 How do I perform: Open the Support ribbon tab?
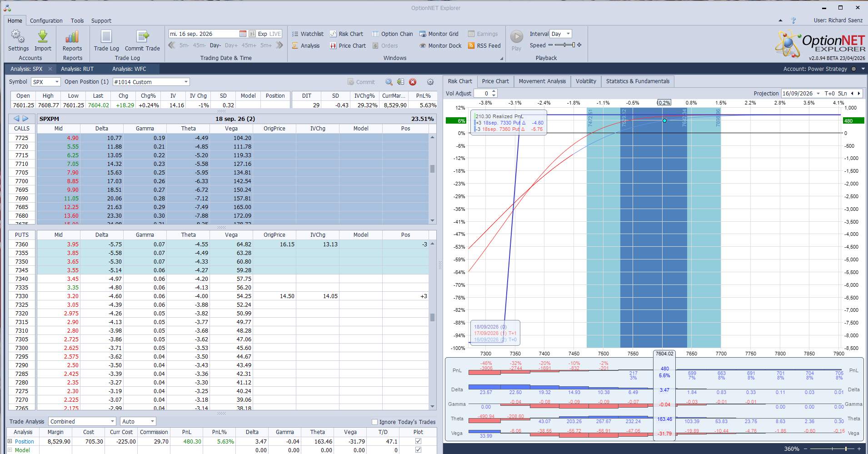point(101,21)
